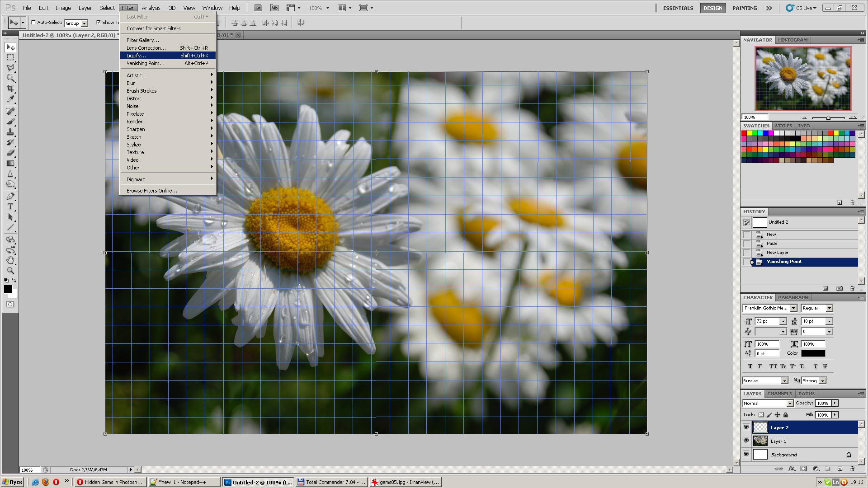Viewport: 868px width, 488px height.
Task: Click the text Color swatch in Character panel
Action: click(x=813, y=353)
